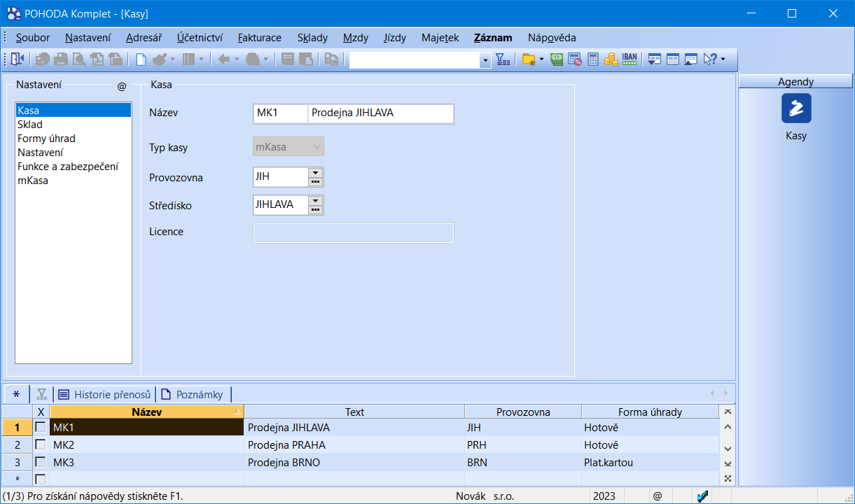Jump to the first record with top arrow
This screenshot has width=855, height=504.
(x=728, y=413)
